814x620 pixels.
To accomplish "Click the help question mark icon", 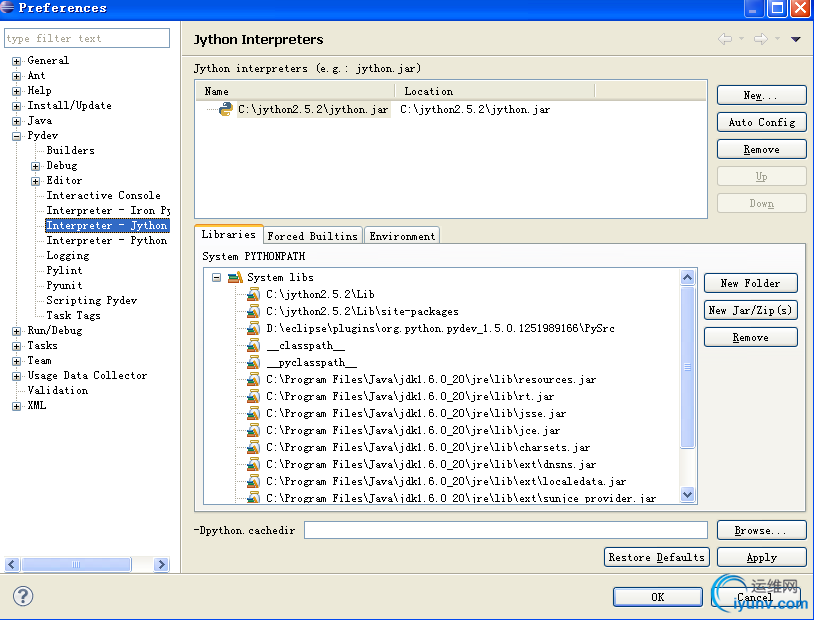I will [x=23, y=596].
